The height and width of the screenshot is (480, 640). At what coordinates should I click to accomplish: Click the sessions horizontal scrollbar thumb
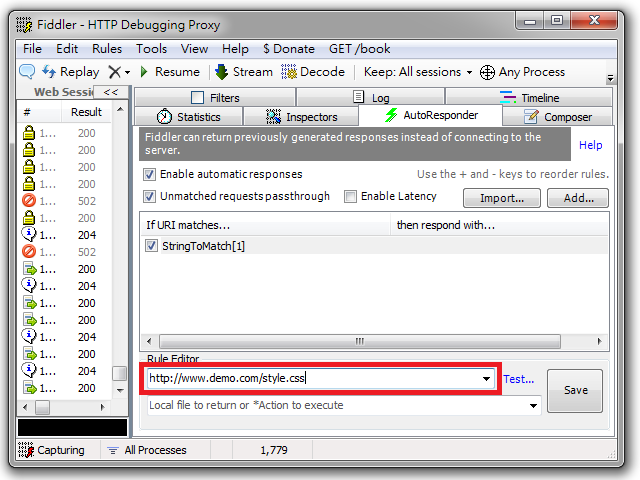tap(42, 407)
